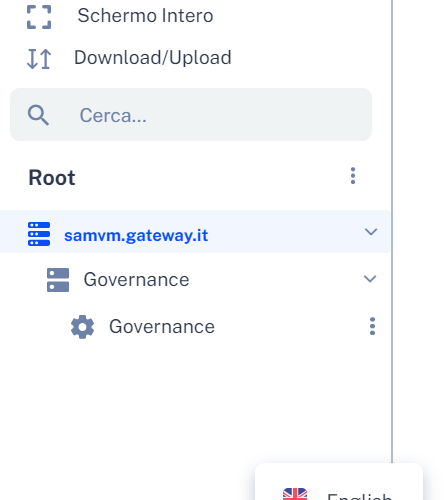444x500 pixels.
Task: Open the Governance settings item
Action: click(x=162, y=326)
